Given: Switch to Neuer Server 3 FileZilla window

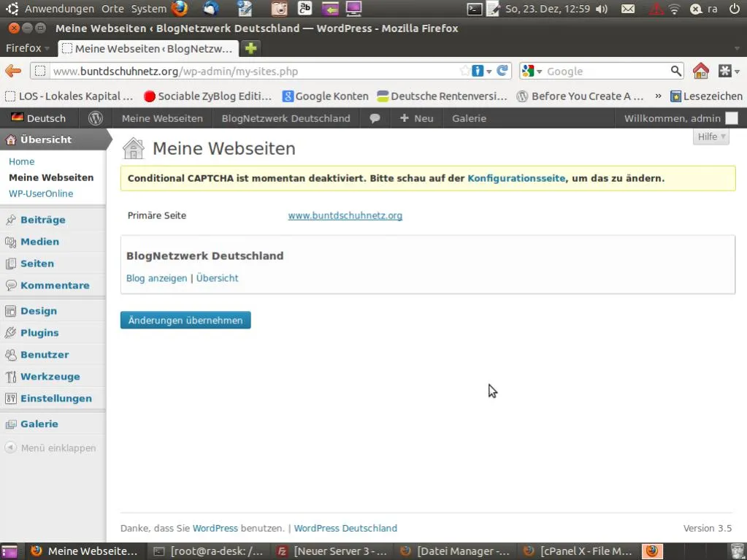Looking at the screenshot, I should tap(332, 551).
